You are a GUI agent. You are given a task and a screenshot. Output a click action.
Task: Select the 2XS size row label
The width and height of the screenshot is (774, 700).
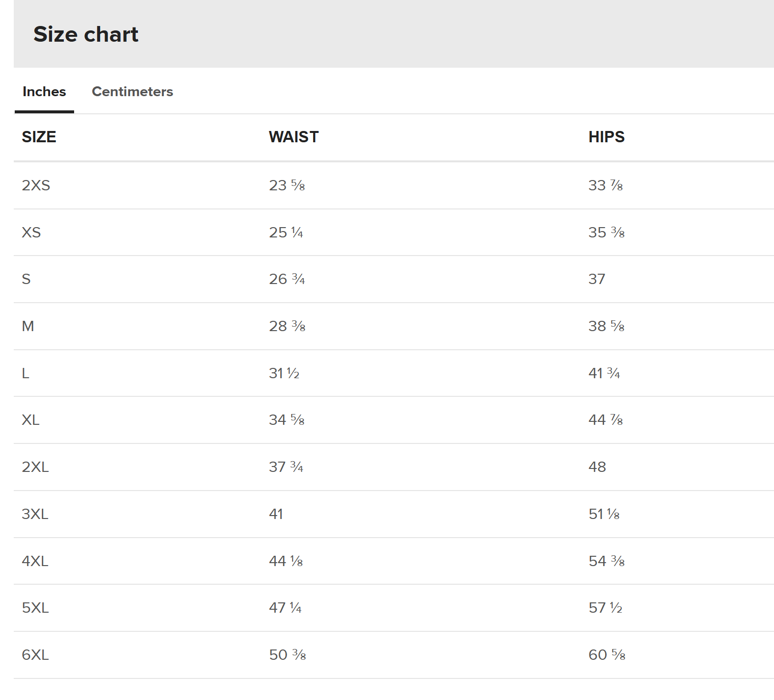pyautogui.click(x=36, y=185)
